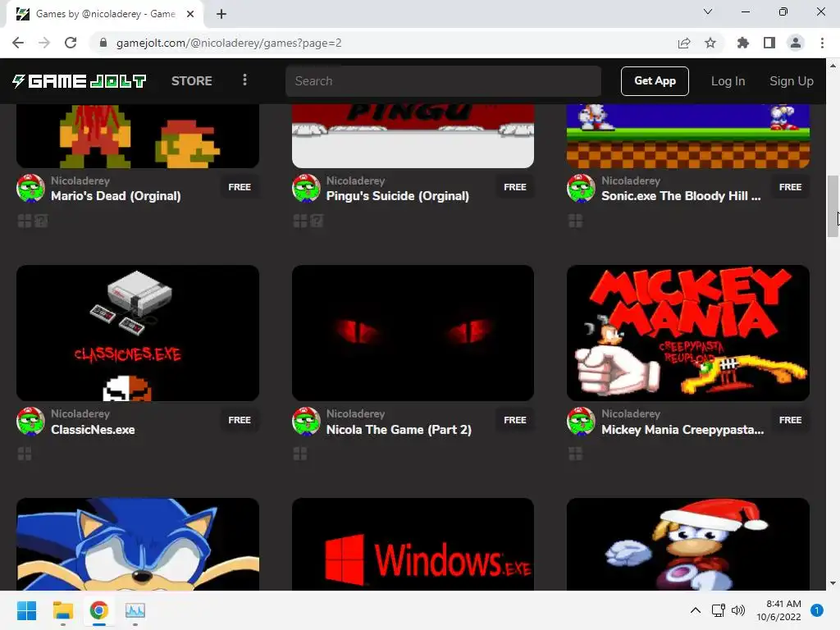Click Nicoladerey avatar by Pingu's Suicide
The width and height of the screenshot is (840, 630).
coord(306,188)
